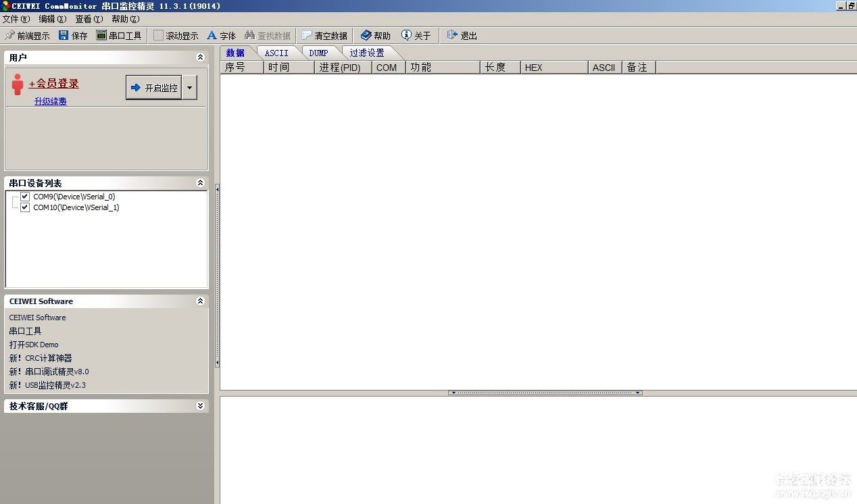Screen dimensions: 857x504
Task: Switch to the 过滤设置 tab
Action: (367, 53)
